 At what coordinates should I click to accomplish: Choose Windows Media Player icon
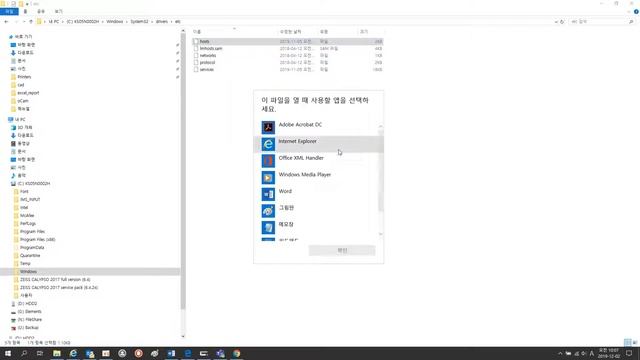268,178
